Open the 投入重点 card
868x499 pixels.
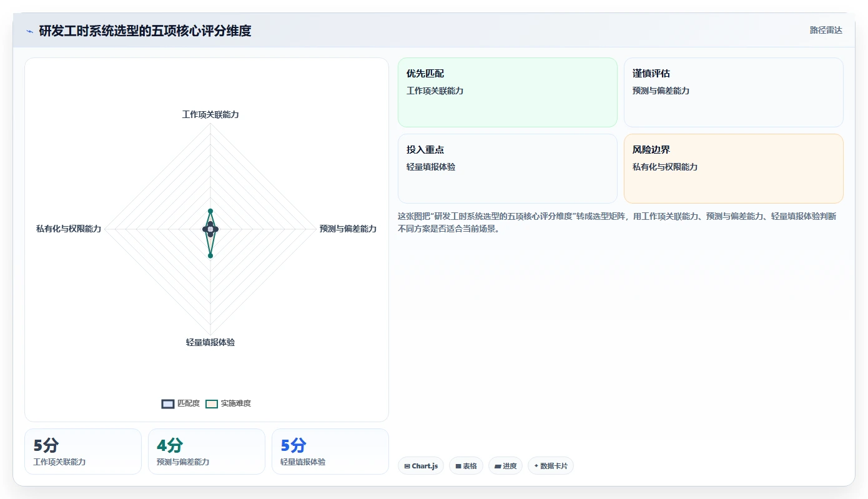507,169
